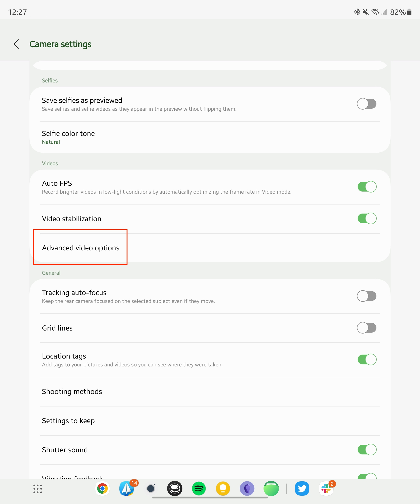The image size is (420, 504).
Task: Open Google Keep from the taskbar
Action: 223,488
